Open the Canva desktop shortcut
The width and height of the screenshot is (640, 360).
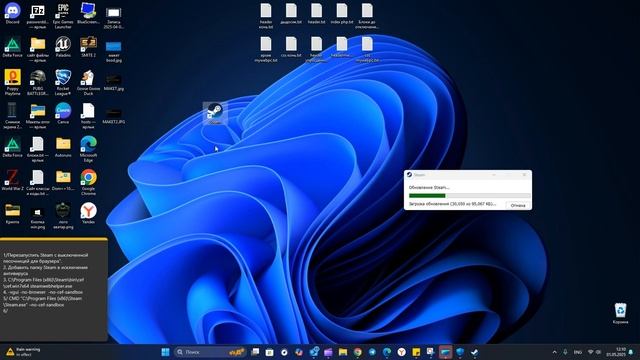[x=63, y=113]
